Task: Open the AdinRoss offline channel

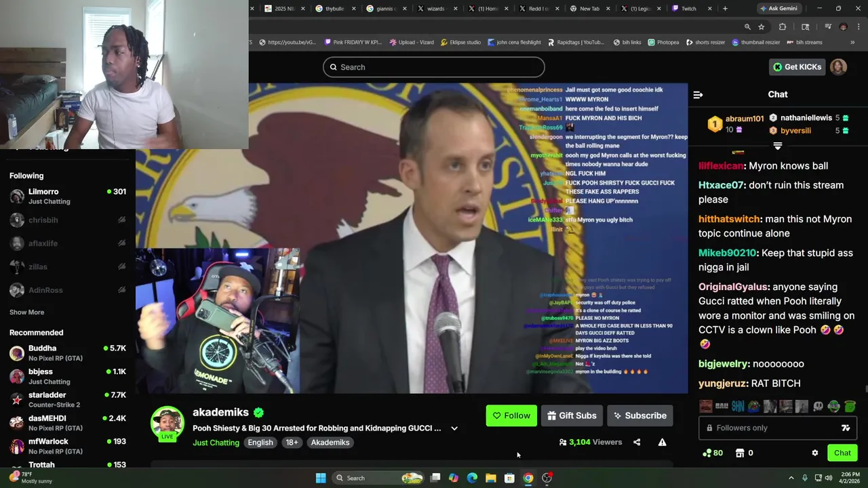Action: point(68,290)
